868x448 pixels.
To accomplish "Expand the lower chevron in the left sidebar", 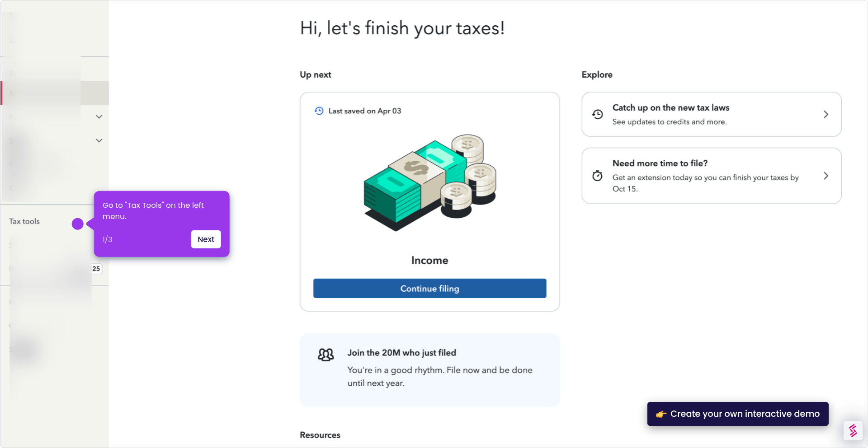I will [x=99, y=140].
